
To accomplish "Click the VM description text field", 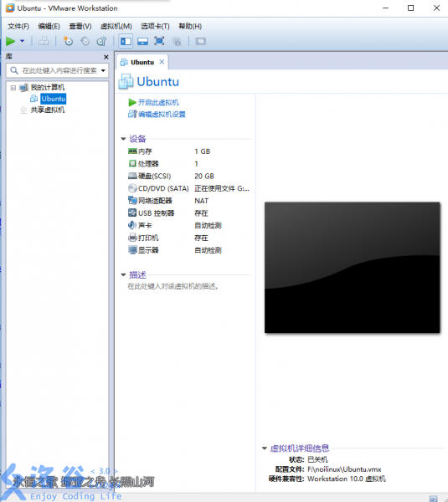I will (173, 286).
